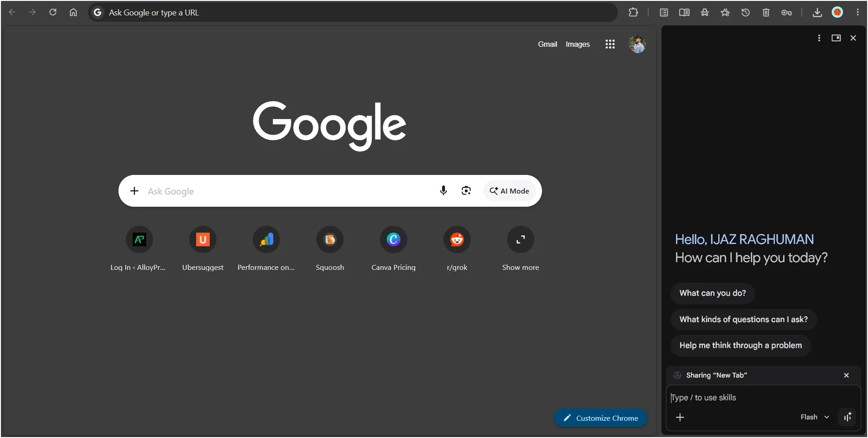868x438 pixels.
Task: Open Gemini panel three-dot options
Action: [x=819, y=38]
